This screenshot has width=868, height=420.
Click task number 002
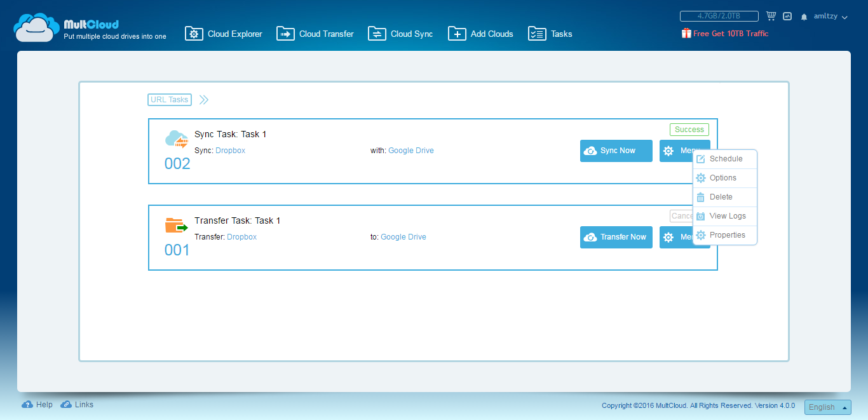pos(177,164)
